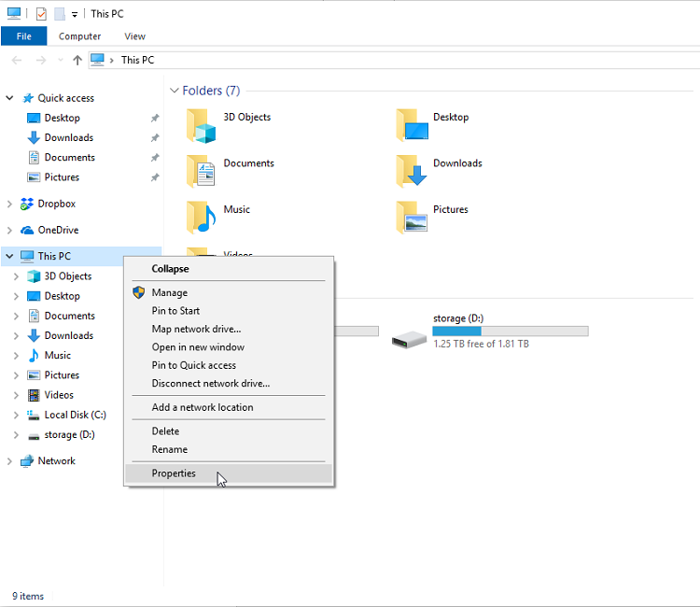700x607 pixels.
Task: Open the View ribbon tab
Action: 134,36
